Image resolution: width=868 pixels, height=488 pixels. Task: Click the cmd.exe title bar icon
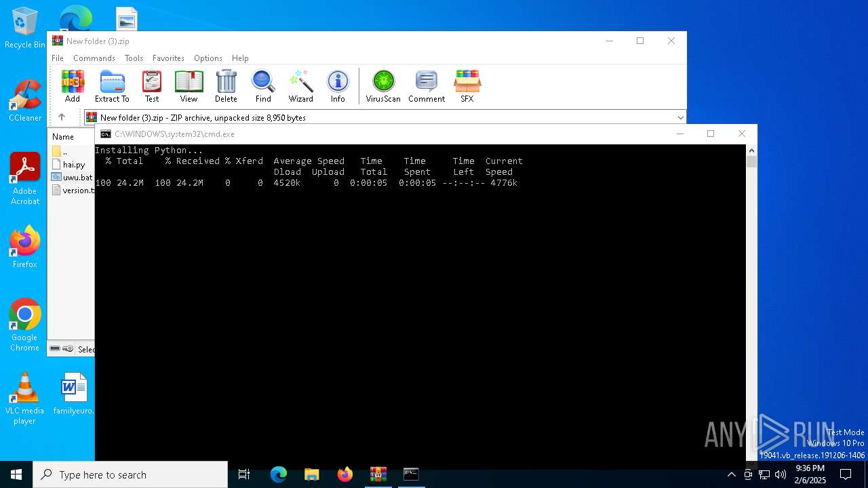(106, 134)
